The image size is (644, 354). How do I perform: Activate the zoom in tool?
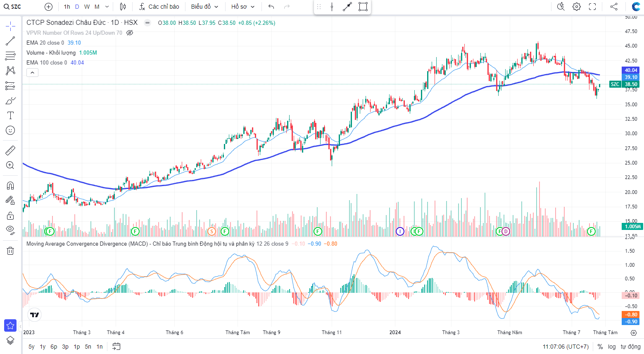point(10,165)
